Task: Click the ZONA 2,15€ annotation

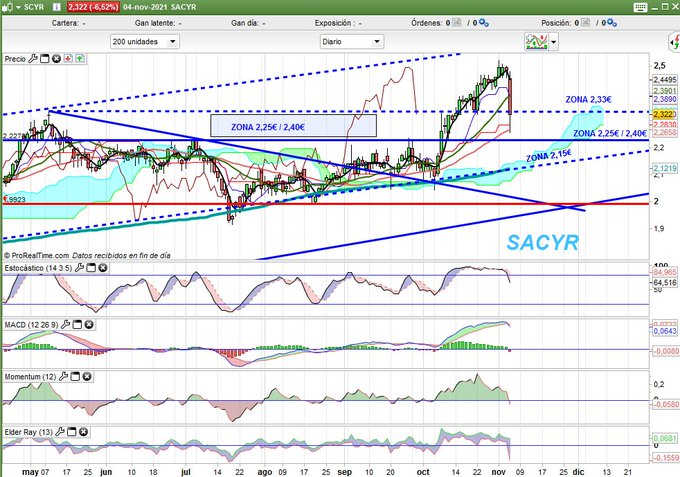Action: coord(549,156)
